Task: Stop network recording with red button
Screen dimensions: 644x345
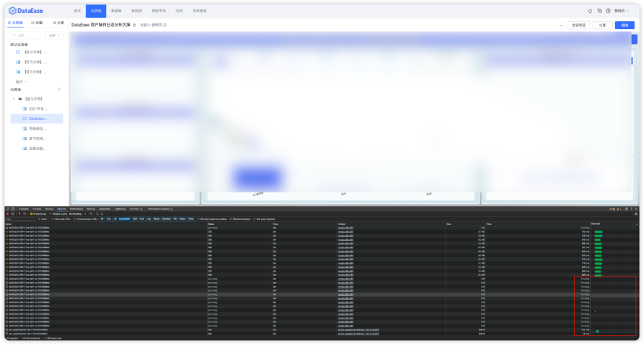Action: 7,214
